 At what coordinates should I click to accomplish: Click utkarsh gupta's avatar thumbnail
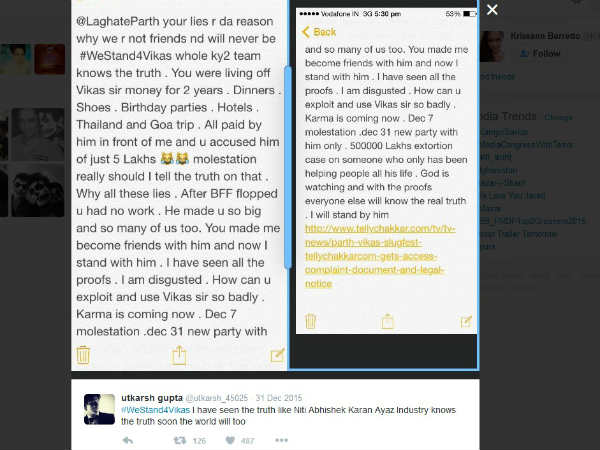99,409
